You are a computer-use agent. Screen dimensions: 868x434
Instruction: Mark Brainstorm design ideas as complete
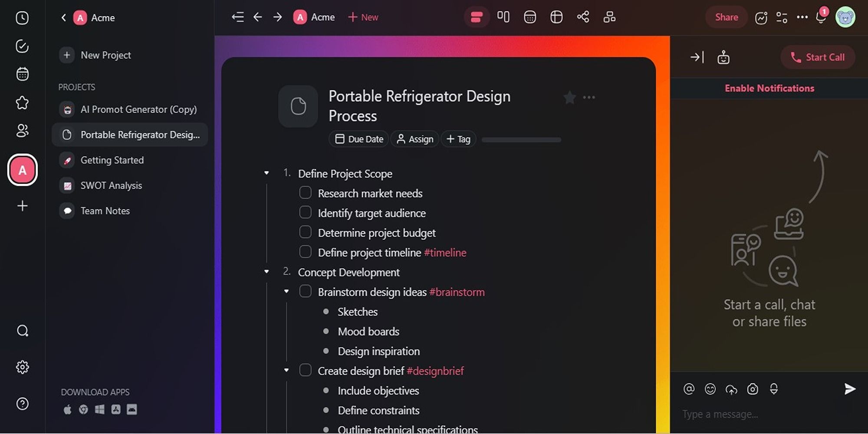(x=306, y=290)
